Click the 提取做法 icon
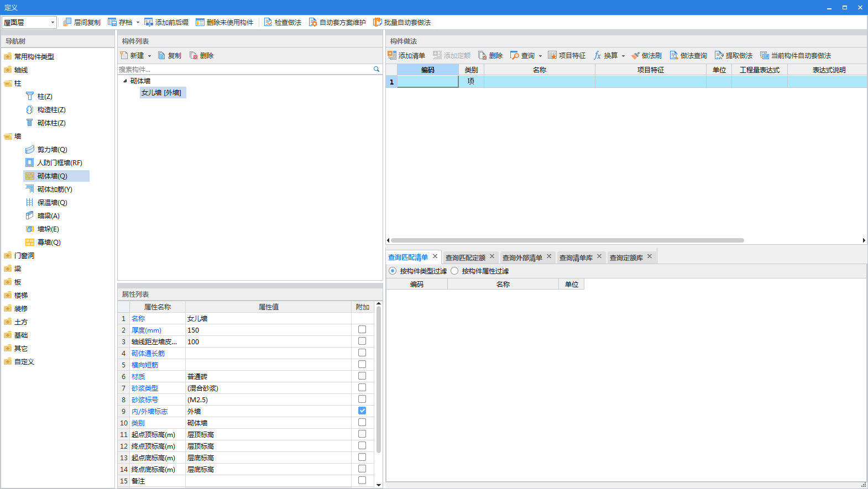Viewport: 868px width, 489px height. (719, 55)
